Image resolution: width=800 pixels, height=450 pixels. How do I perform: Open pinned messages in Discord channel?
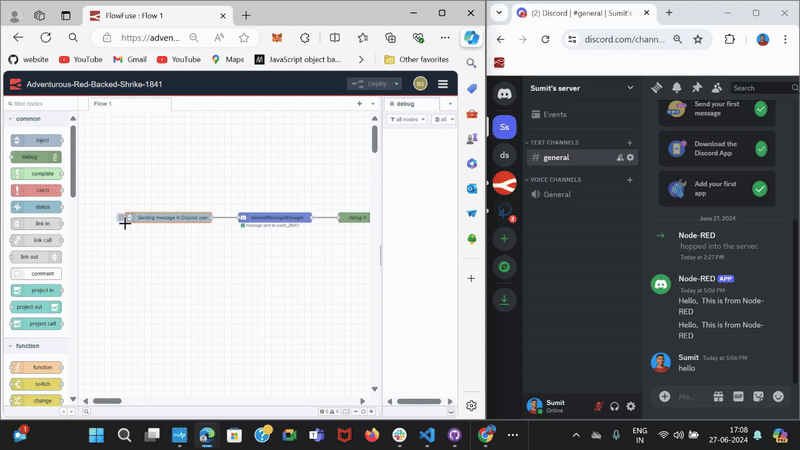[x=697, y=88]
